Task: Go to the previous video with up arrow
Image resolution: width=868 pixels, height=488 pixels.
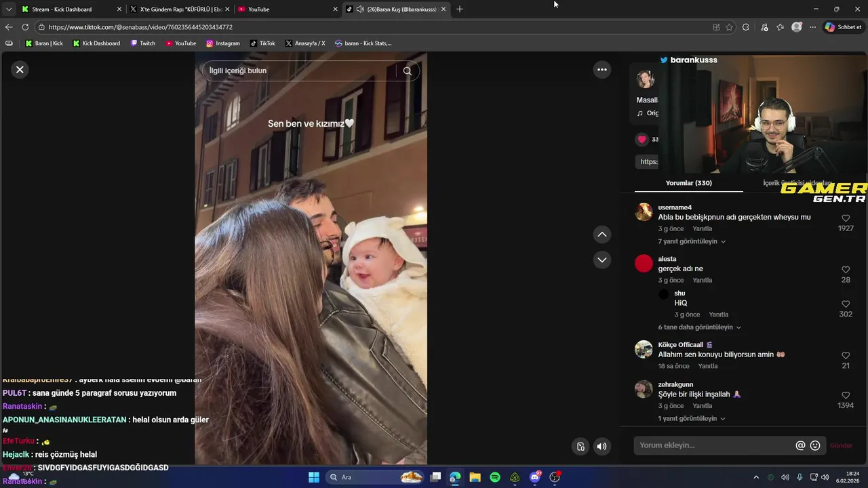Action: (x=601, y=235)
